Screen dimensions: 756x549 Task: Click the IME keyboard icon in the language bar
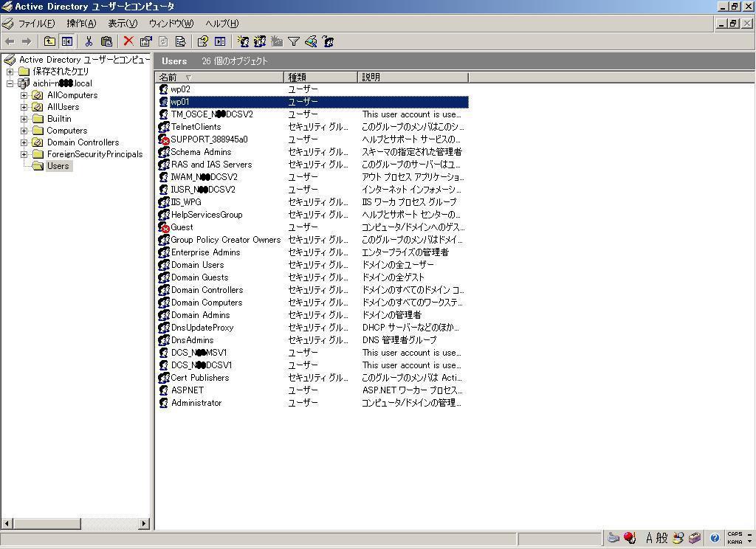614,537
